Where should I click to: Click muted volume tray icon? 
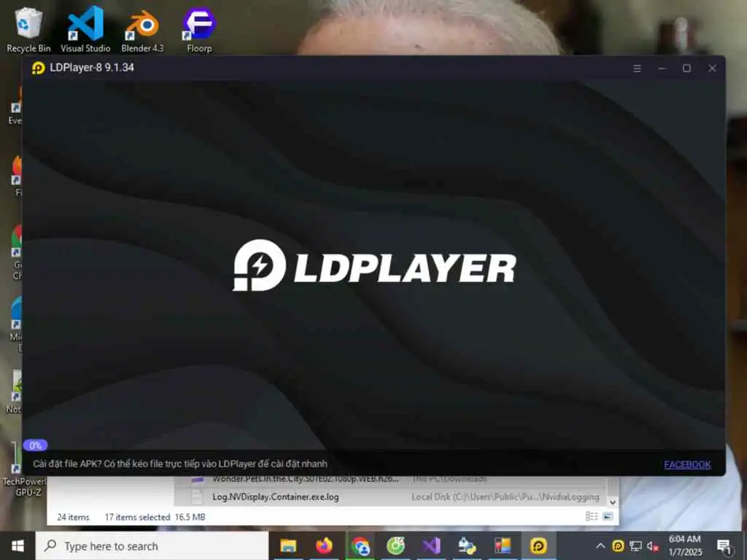click(653, 545)
